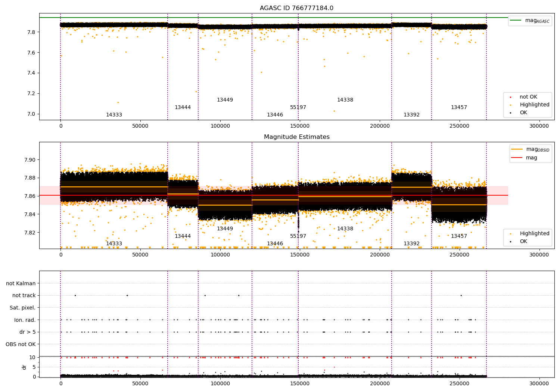Select the 'not OK' legend entry
Image resolution: width=560 pixels, height=392 pixels.
tap(528, 97)
